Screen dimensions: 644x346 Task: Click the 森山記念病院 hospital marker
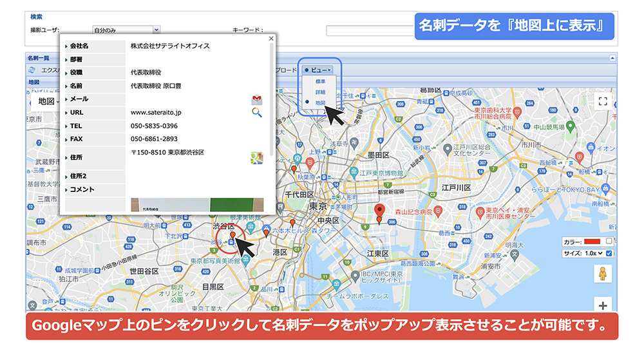pyautogui.click(x=438, y=211)
